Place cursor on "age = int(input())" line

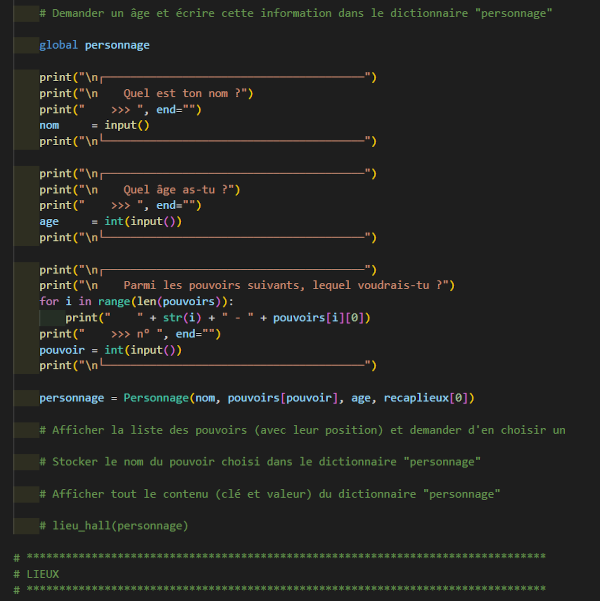(110, 221)
